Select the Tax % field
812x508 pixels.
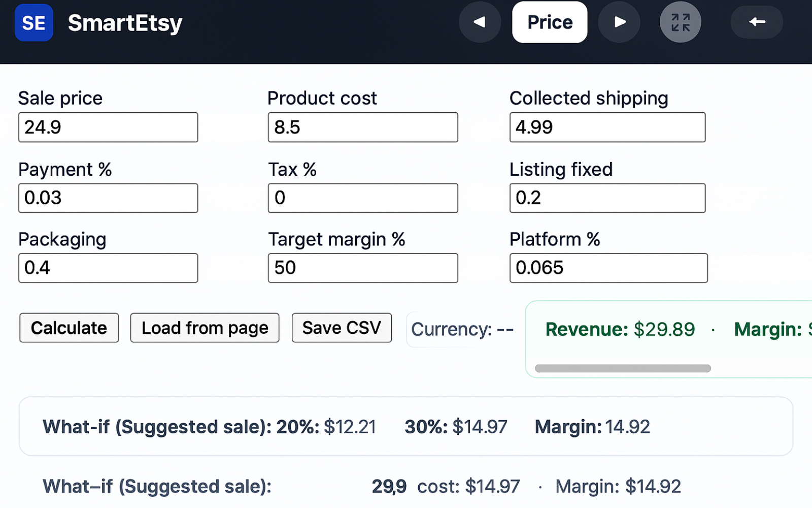pyautogui.click(x=363, y=198)
